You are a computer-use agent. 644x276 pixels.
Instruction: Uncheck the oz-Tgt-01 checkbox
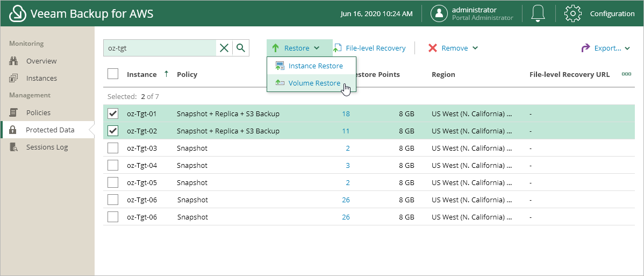point(112,114)
